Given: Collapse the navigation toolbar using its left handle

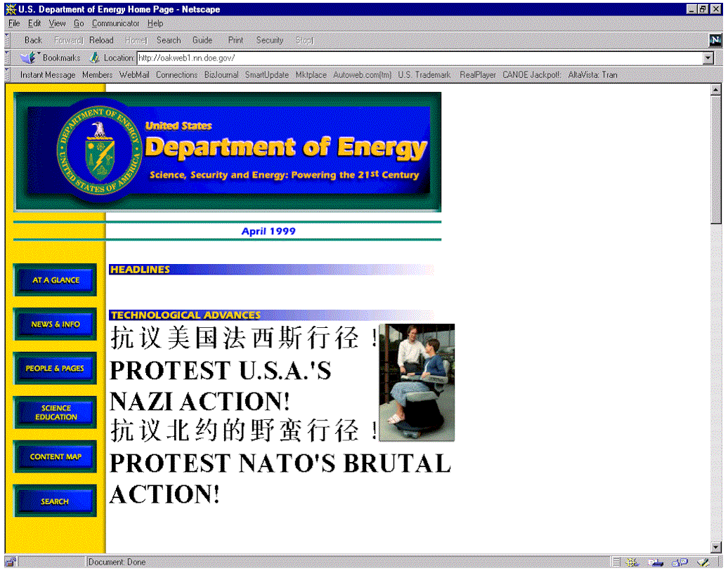Looking at the screenshot, I should tap(8, 40).
